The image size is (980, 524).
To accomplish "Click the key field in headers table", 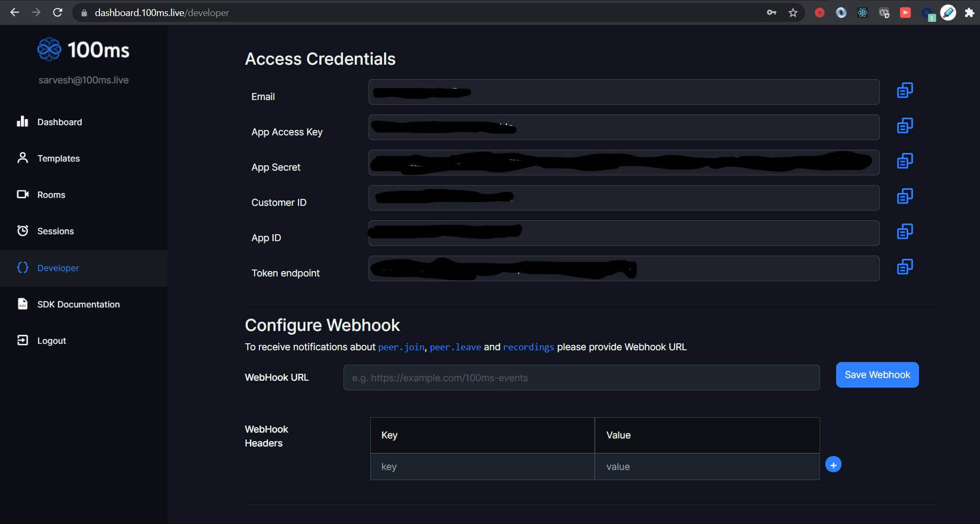I will (481, 466).
